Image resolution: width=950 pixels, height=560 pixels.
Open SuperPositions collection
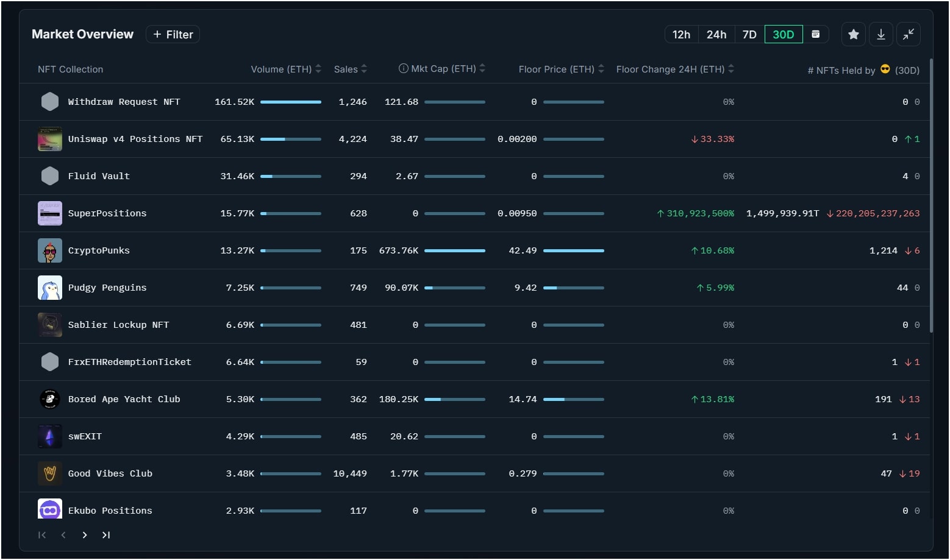point(107,213)
